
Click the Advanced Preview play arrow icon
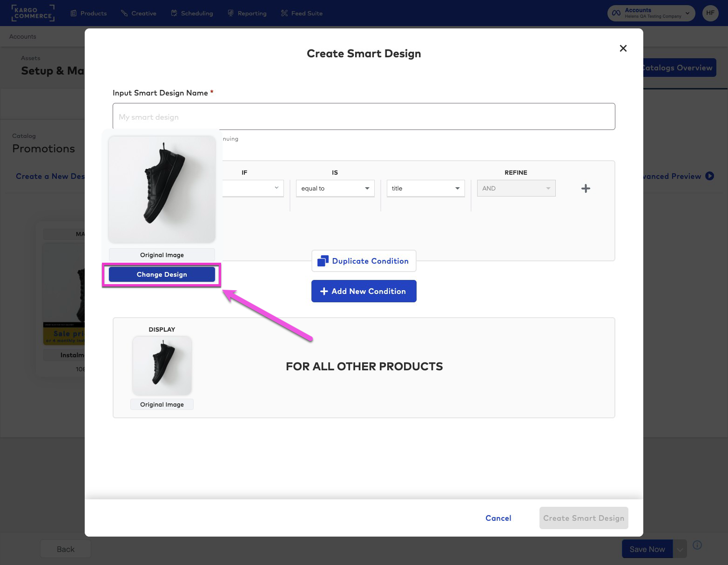pos(709,176)
